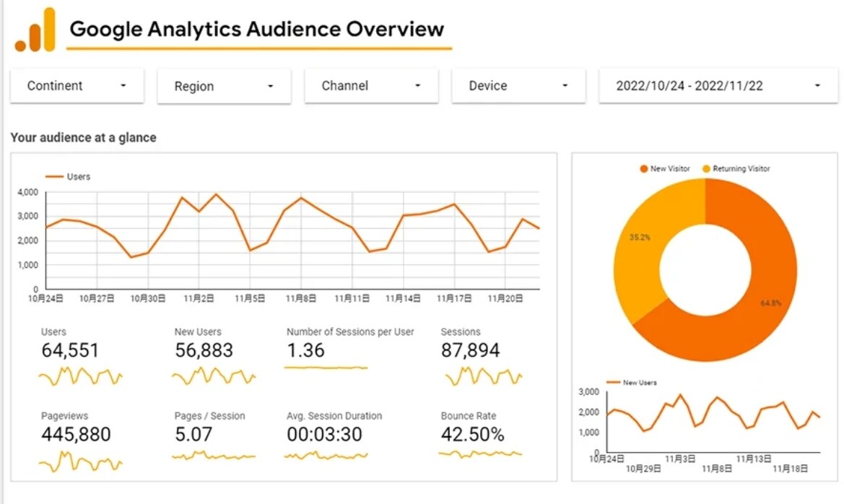
Task: Click the 4,000 label on Users chart axis
Action: click(x=27, y=192)
